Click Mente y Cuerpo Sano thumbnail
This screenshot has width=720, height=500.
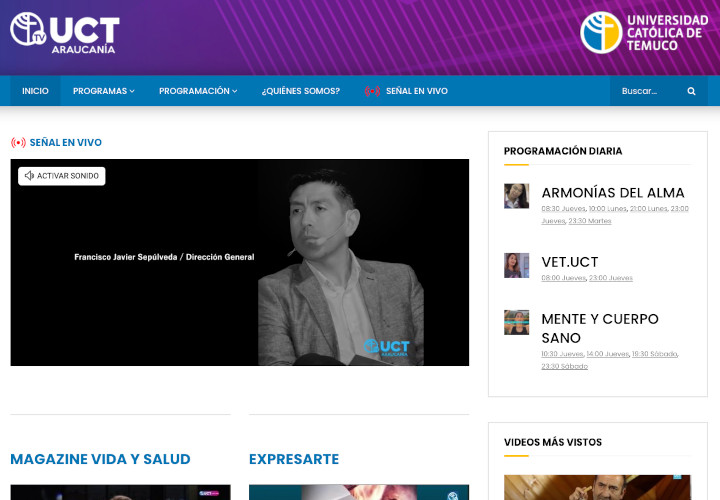pyautogui.click(x=517, y=322)
